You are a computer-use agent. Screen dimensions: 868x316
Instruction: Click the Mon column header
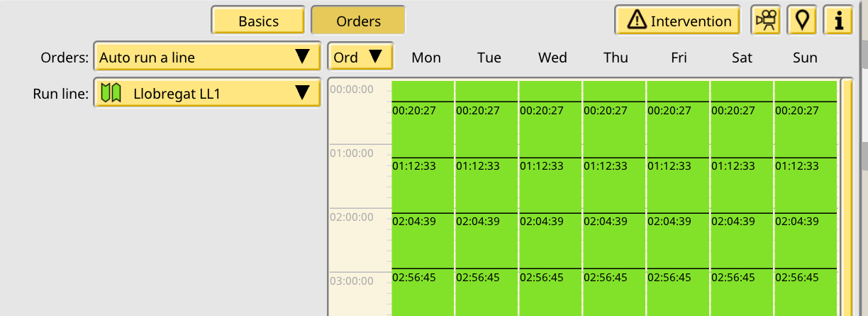[426, 58]
